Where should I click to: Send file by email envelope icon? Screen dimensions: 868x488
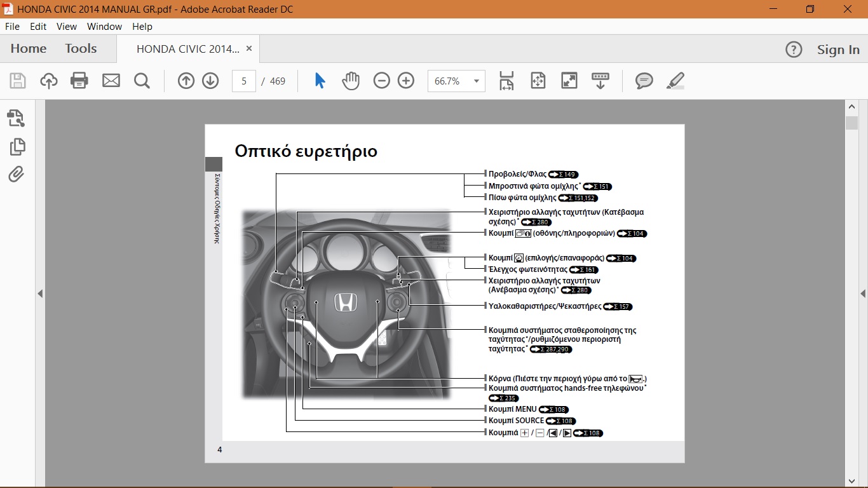pos(111,81)
